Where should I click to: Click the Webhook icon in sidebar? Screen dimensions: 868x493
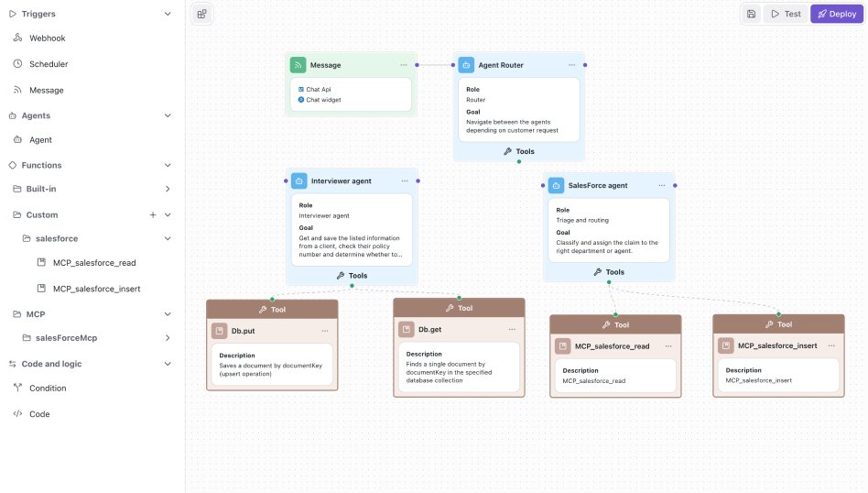17,38
